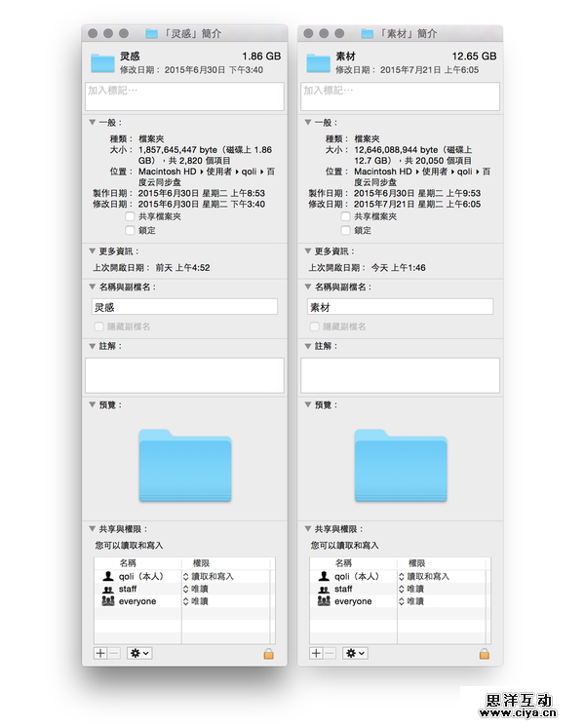Open the gear action menu in 素材 window
Screen dimensions: 585x728
354,653
